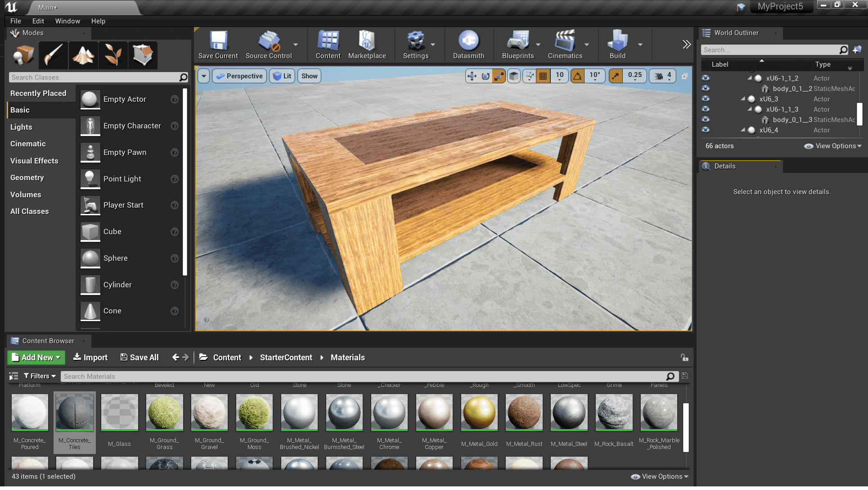Toggle visibility of xU6_3 actor
The height and width of the screenshot is (490, 868).
(705, 99)
